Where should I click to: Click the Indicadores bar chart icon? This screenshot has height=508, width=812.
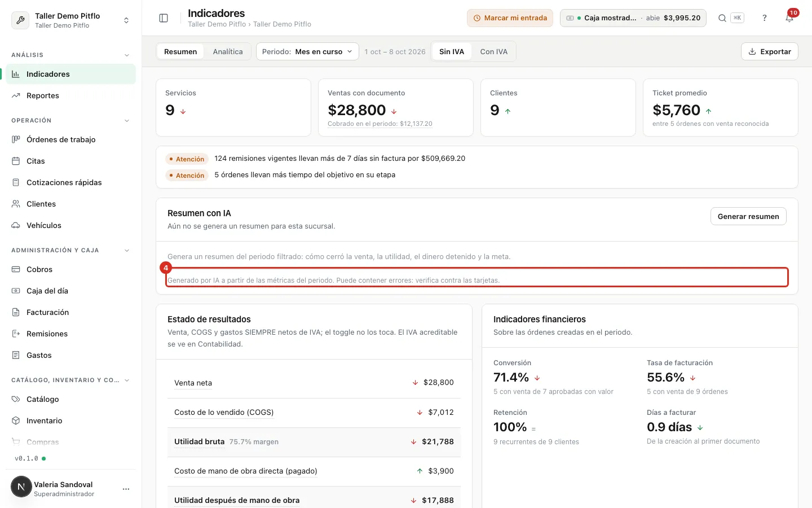(x=16, y=74)
